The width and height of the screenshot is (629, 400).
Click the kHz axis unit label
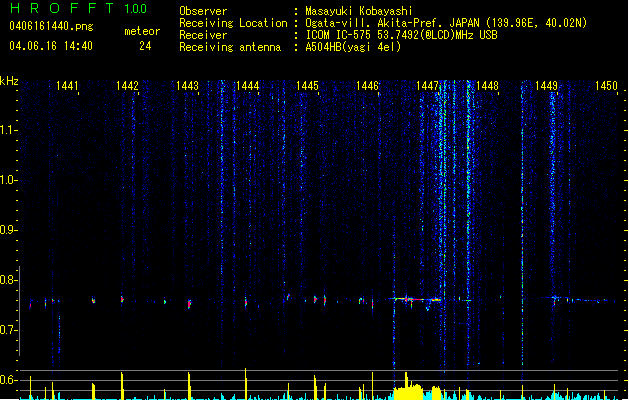click(9, 81)
